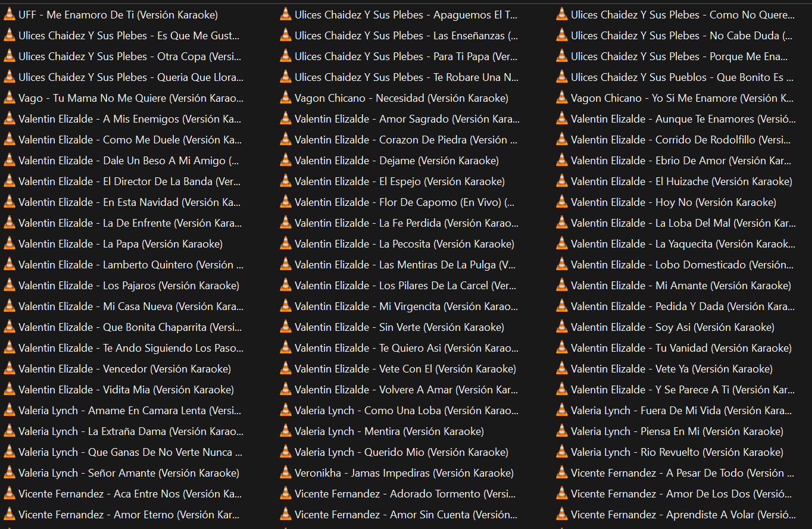Select Valentin Elizalde Dejame karaoke file
Screen dimensions: 812x529
click(396, 161)
